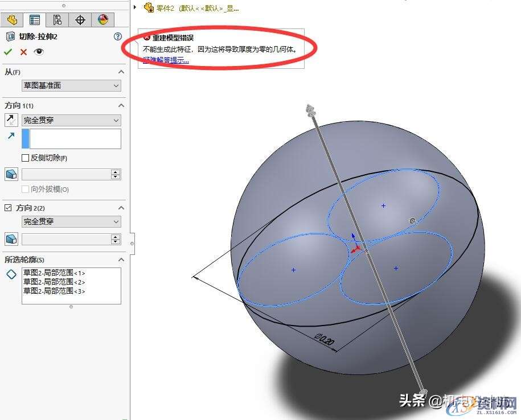Screen dimensions: 521x420
Task: Uncheck the 方向2(2) checkbox
Action: click(x=7, y=207)
